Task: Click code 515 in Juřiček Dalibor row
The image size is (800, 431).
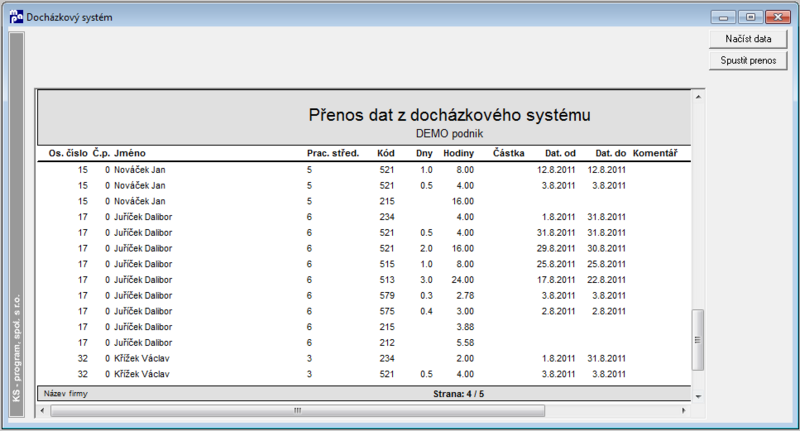Action: (x=387, y=264)
